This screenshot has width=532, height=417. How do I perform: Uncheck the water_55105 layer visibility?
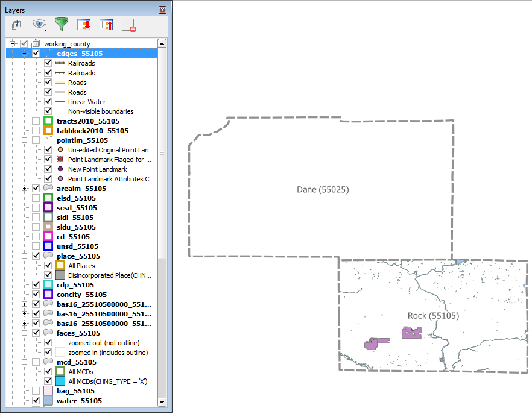(x=36, y=401)
